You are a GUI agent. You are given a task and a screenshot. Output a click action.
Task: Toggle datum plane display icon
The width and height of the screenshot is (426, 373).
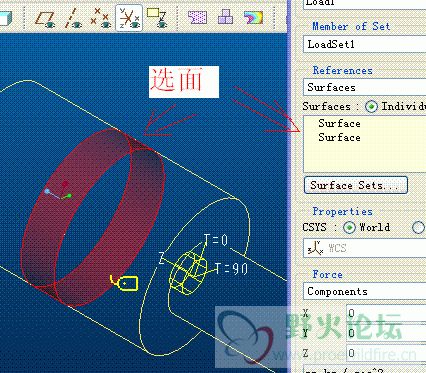[46, 18]
